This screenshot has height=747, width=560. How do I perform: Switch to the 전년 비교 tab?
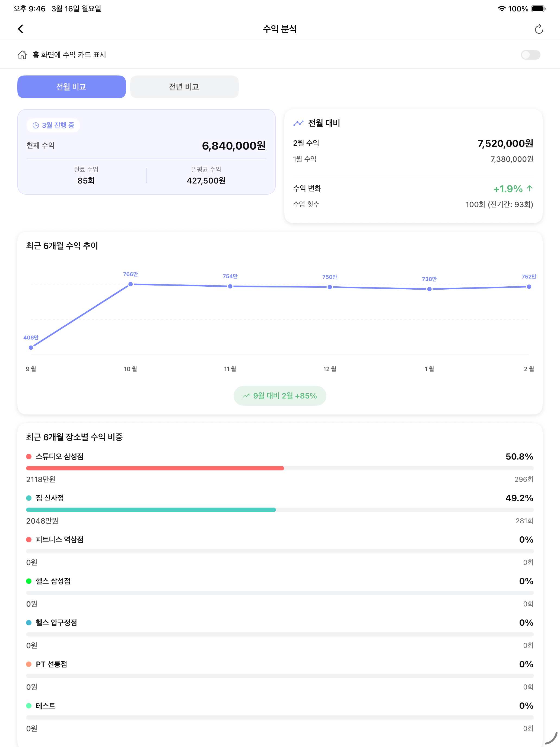[184, 87]
